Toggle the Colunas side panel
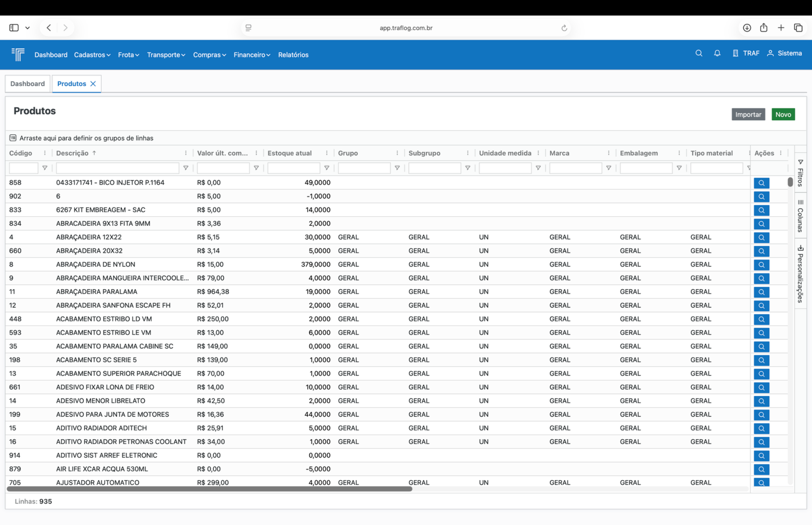 (800, 216)
